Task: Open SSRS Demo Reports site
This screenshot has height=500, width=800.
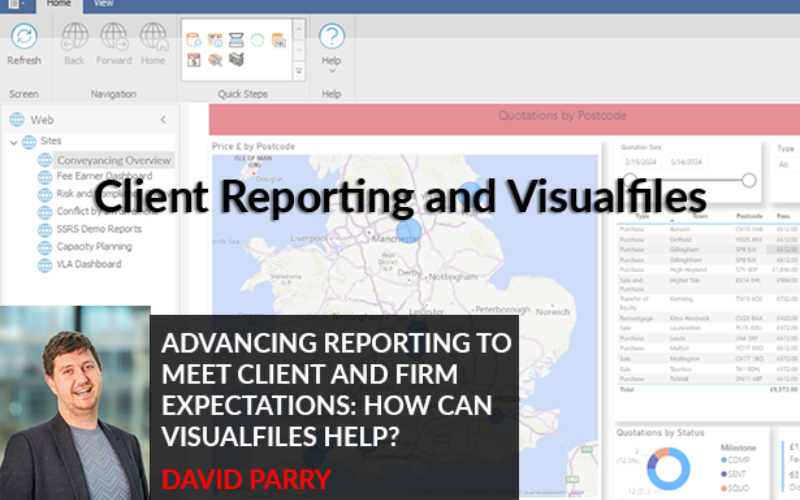Action: [98, 229]
